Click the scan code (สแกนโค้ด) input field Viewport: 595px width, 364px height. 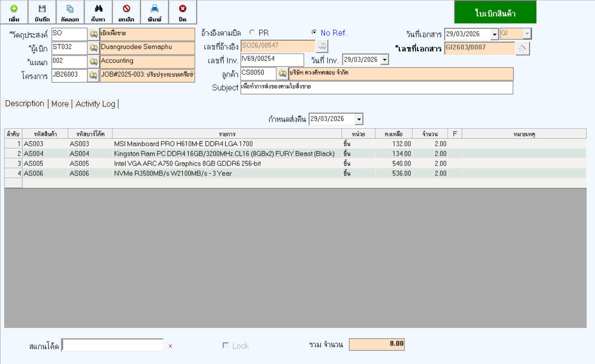pos(112,345)
